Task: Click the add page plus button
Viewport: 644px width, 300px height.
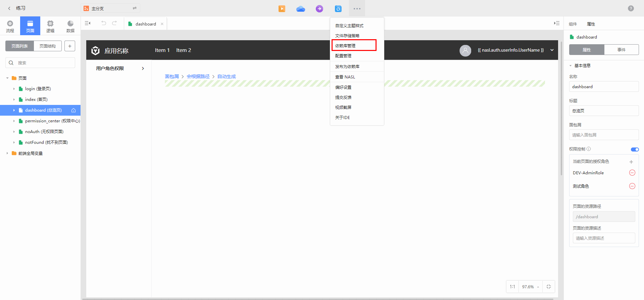Action: (70, 46)
